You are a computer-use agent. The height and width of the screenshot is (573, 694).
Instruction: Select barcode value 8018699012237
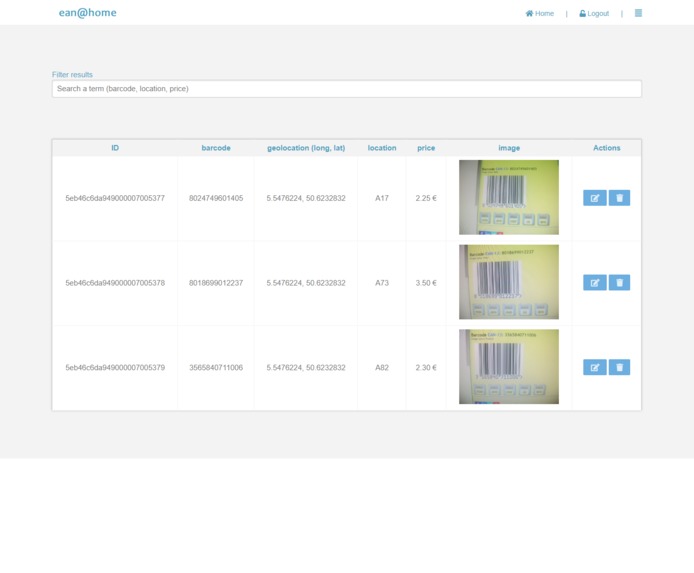[216, 283]
